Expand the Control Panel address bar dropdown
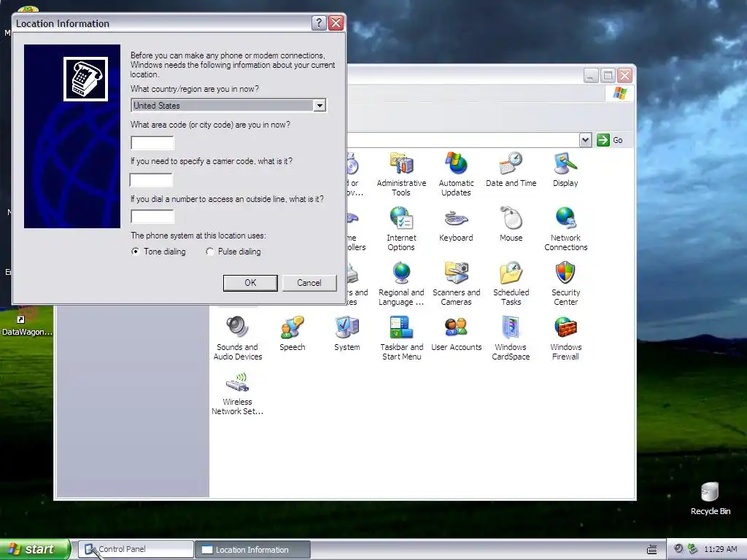The height and width of the screenshot is (560, 747). [x=586, y=140]
